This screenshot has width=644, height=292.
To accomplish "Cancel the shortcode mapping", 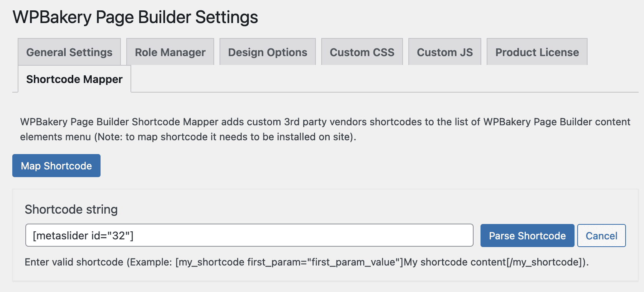I will 601,236.
